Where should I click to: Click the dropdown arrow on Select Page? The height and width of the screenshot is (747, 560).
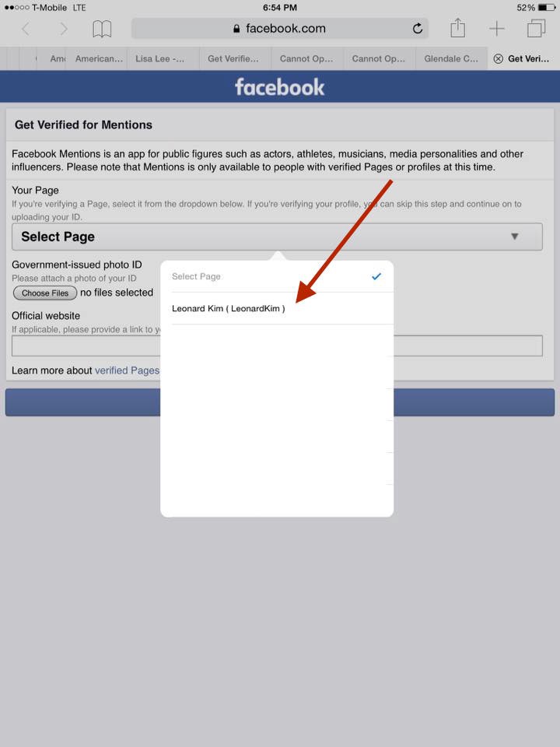pyautogui.click(x=514, y=237)
